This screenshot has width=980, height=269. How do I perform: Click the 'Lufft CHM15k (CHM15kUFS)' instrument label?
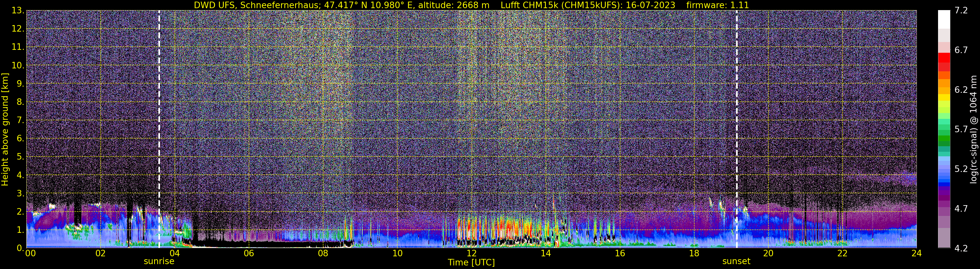coord(561,5)
